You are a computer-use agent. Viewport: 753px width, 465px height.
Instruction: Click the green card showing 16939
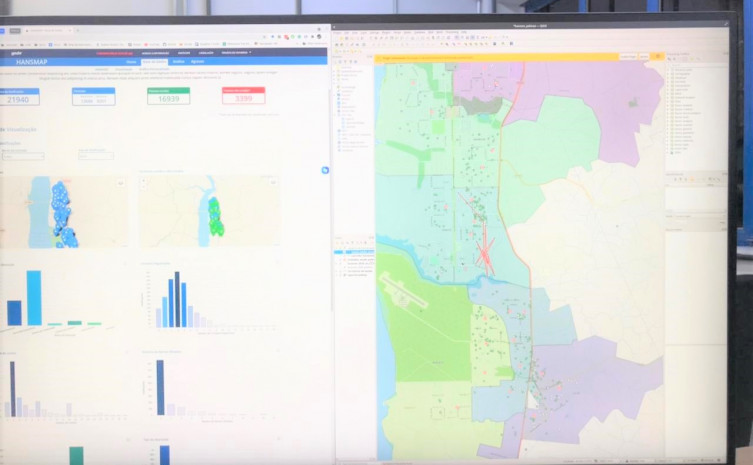(168, 96)
